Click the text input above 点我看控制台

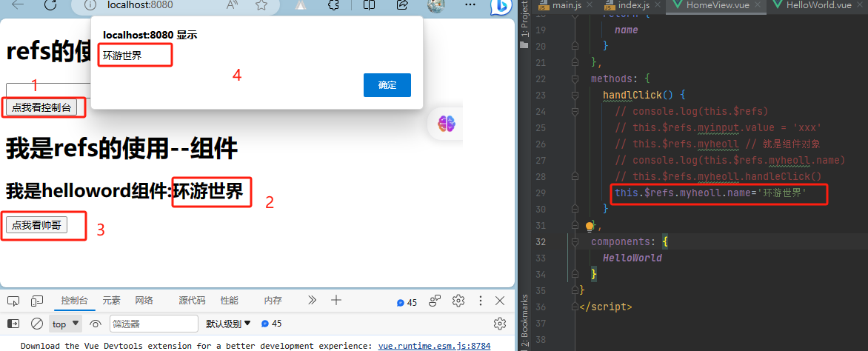[48, 91]
